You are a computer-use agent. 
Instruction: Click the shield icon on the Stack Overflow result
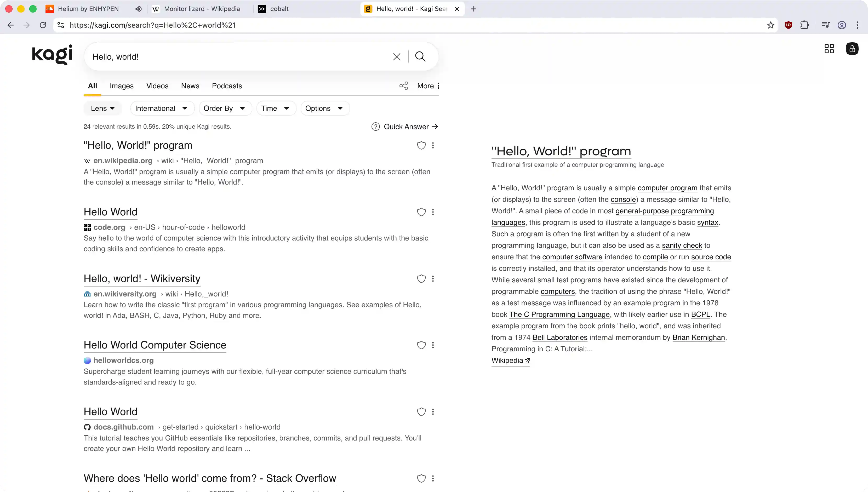pos(421,478)
